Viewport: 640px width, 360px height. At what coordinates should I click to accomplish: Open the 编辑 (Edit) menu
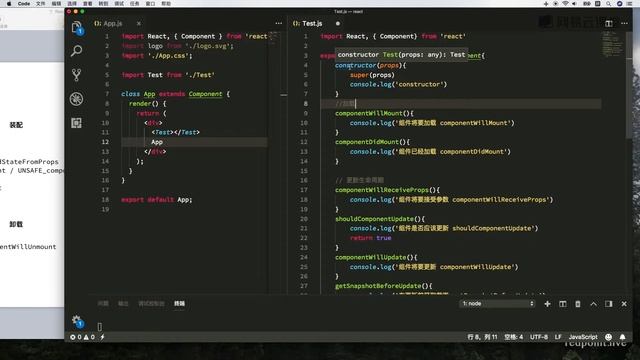[56, 3]
